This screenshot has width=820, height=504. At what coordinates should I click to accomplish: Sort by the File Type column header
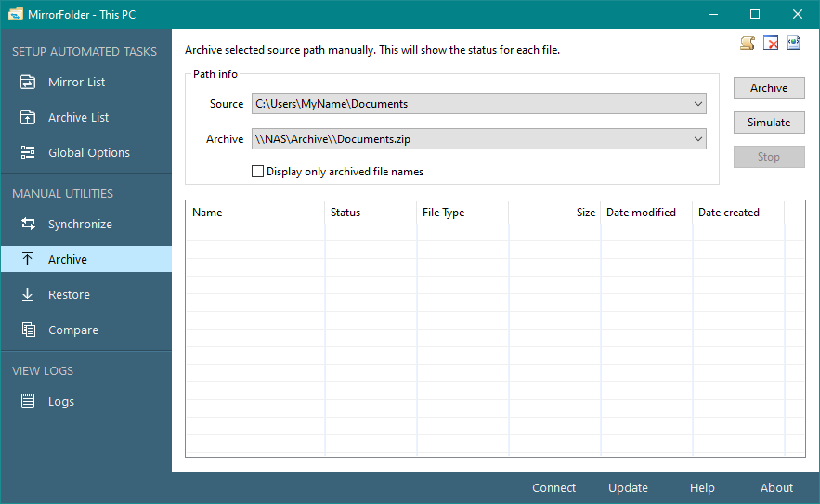tap(462, 213)
